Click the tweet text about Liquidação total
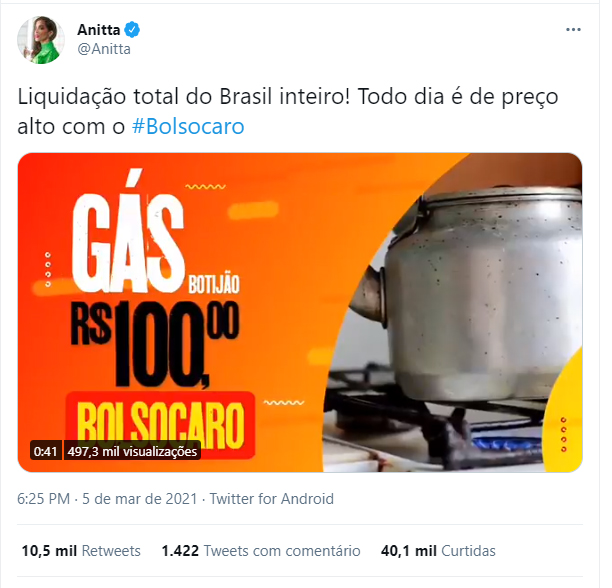Image resolution: width=612 pixels, height=588 pixels. pos(288,111)
